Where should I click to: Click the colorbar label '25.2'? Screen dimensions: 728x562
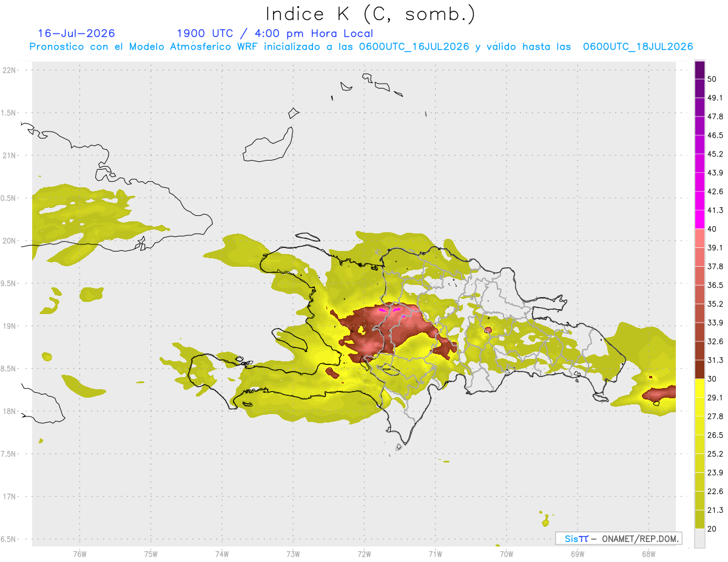coord(715,454)
